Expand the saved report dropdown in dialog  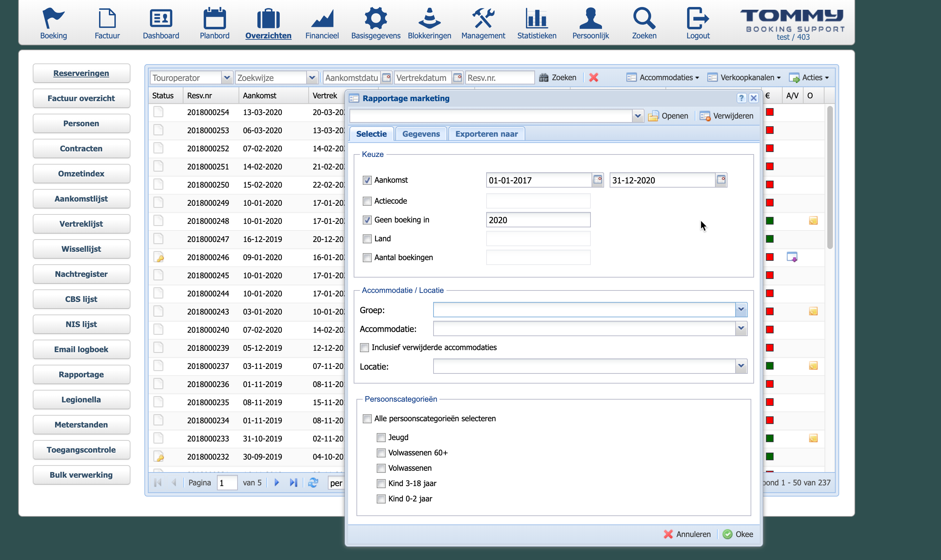(637, 116)
